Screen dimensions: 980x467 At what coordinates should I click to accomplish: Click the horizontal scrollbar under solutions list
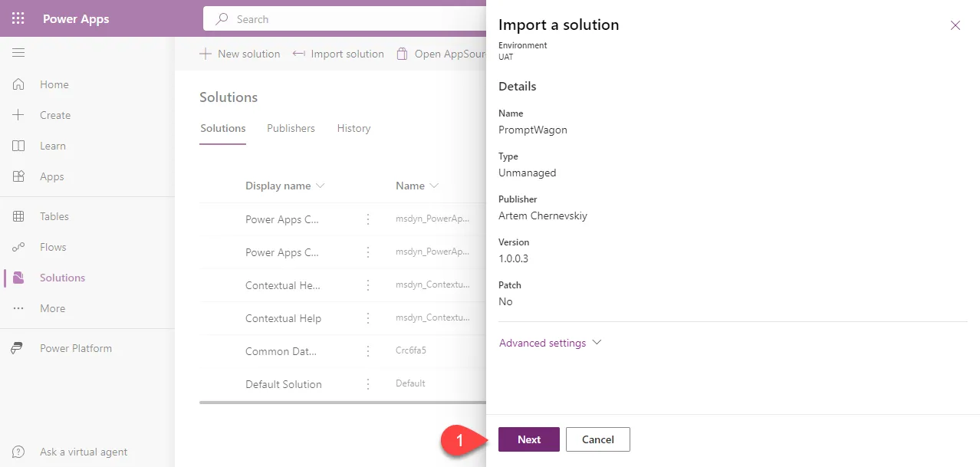[342, 402]
